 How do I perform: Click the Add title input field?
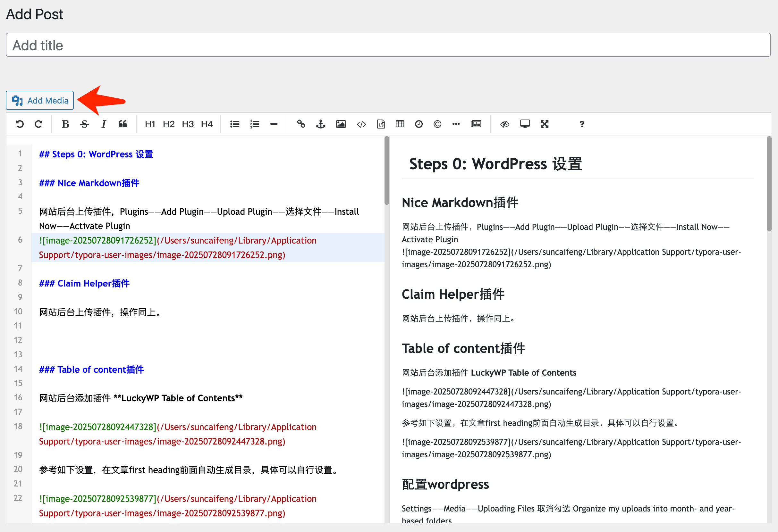coord(388,45)
